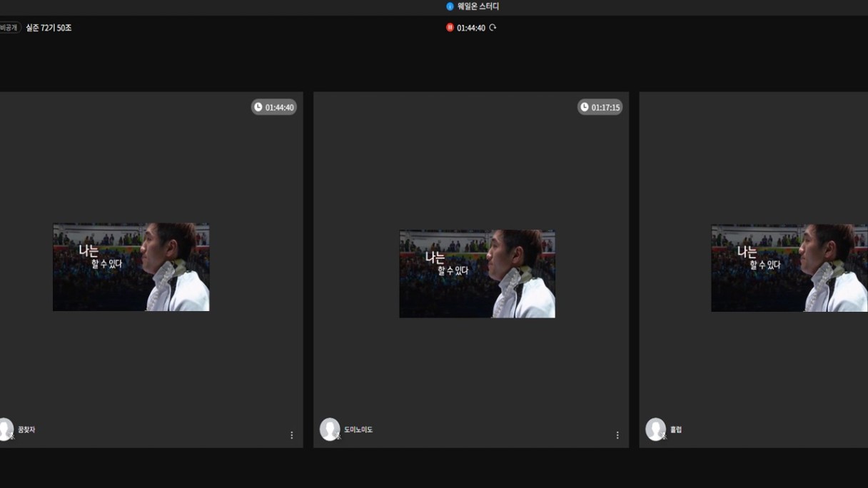This screenshot has height=488, width=868.
Task: Click 홀럽's profile avatar
Action: coord(655,429)
